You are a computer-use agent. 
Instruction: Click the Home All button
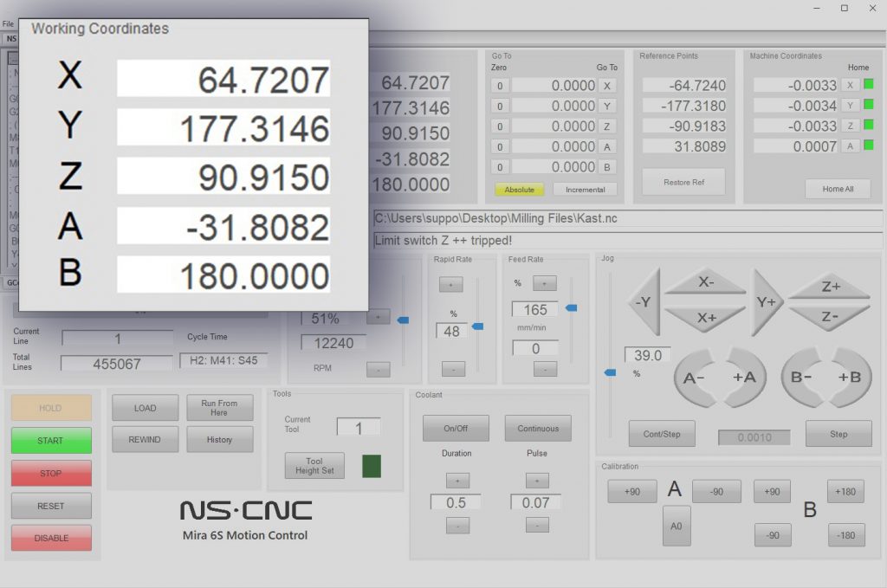(837, 189)
